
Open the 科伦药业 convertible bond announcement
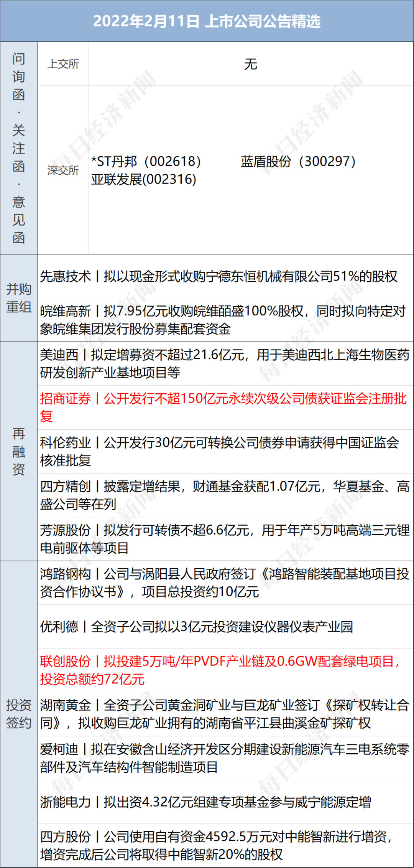[219, 451]
